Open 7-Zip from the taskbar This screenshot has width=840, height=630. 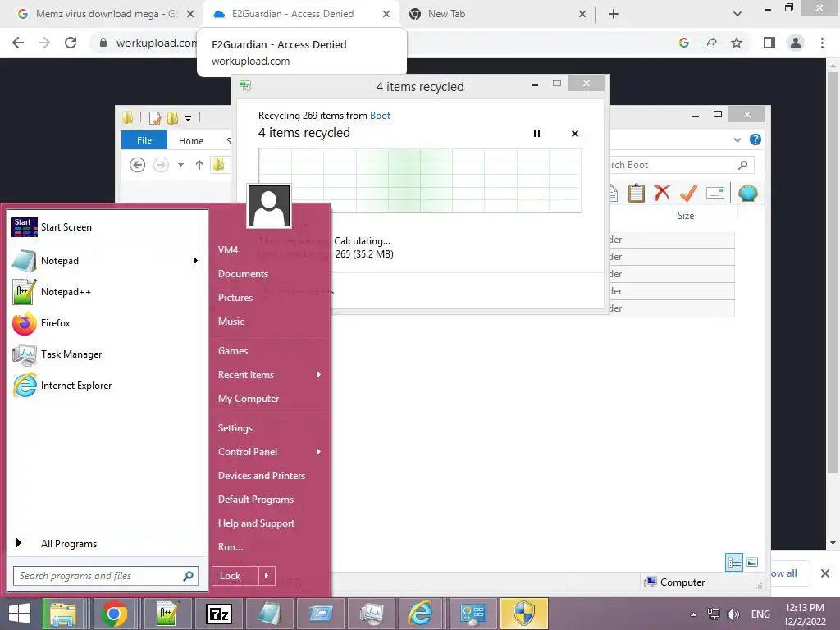(x=218, y=614)
